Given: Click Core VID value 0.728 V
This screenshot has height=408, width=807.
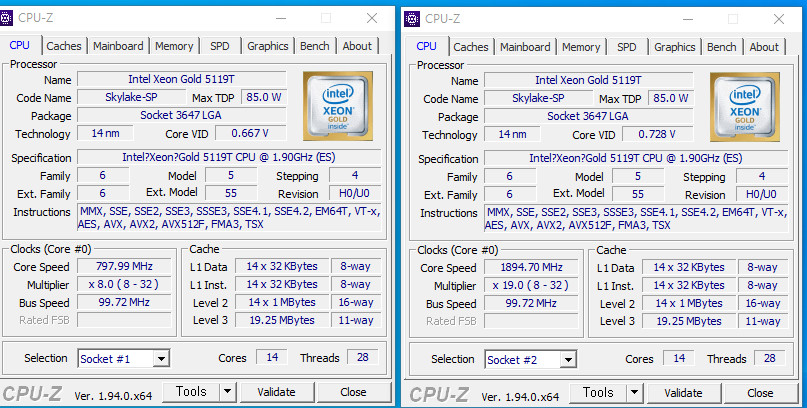Looking at the screenshot, I should click(657, 134).
